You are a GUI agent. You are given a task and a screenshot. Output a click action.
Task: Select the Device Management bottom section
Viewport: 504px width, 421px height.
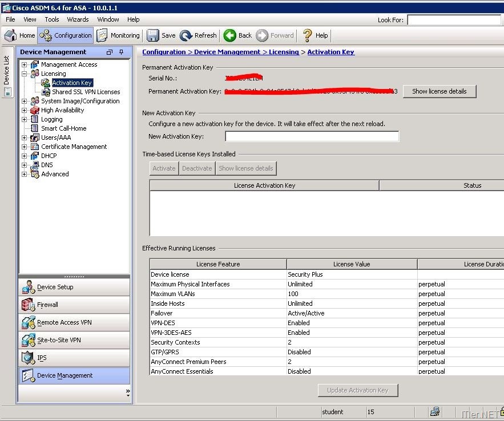74,375
